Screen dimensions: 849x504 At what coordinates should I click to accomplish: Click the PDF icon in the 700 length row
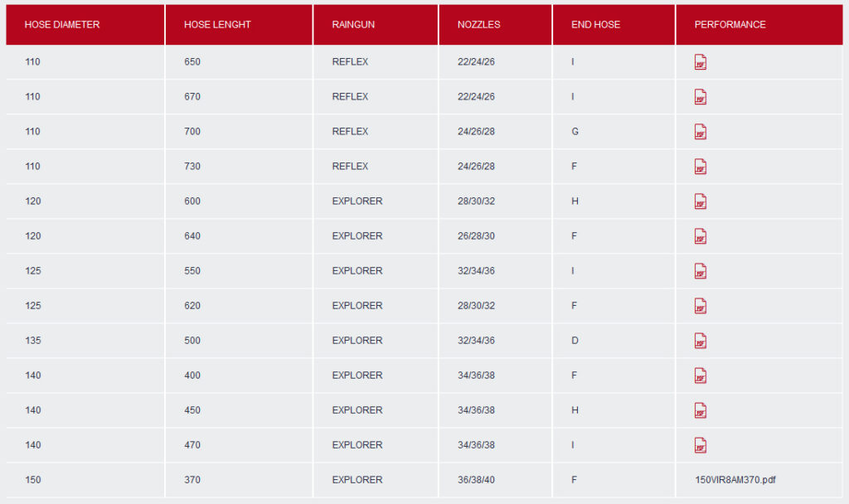700,132
